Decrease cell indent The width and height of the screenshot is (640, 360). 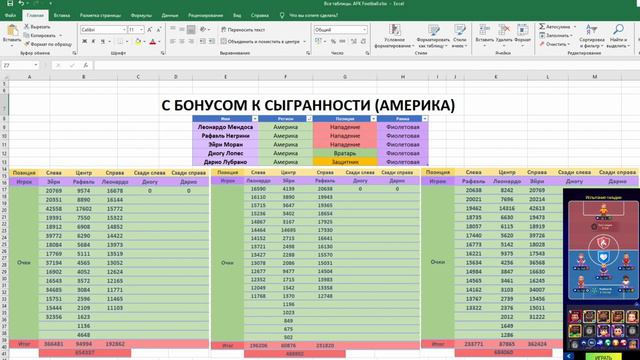point(202,41)
